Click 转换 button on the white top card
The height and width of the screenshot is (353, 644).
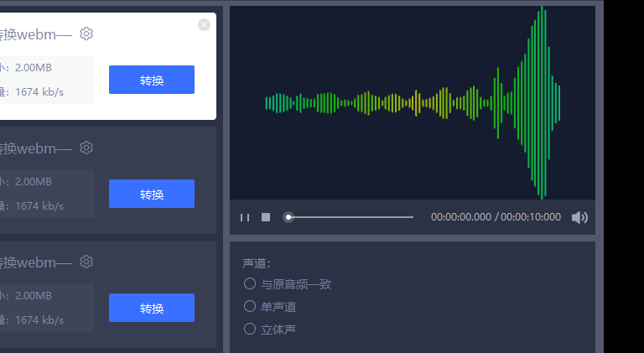pyautogui.click(x=152, y=80)
